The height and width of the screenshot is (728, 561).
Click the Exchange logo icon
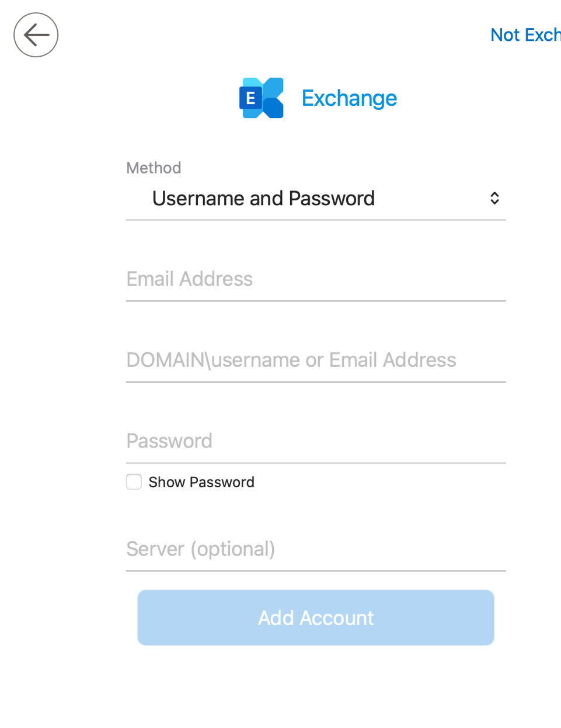(x=262, y=98)
